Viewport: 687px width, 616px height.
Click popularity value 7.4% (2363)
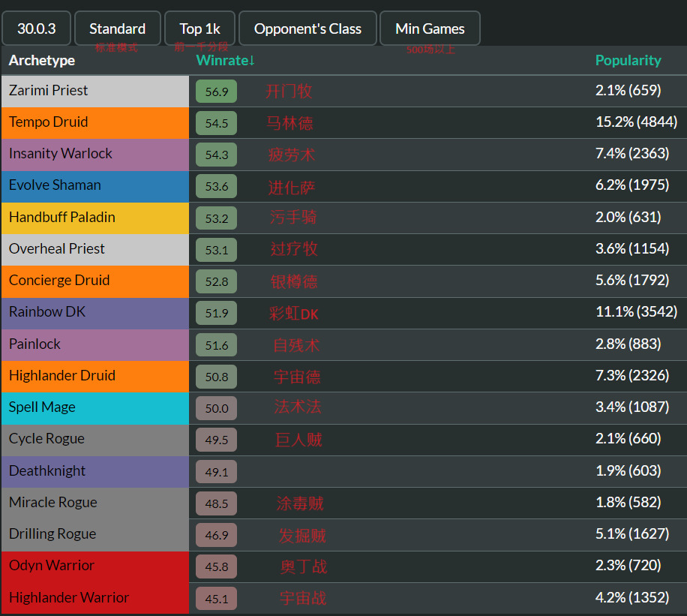(x=631, y=154)
